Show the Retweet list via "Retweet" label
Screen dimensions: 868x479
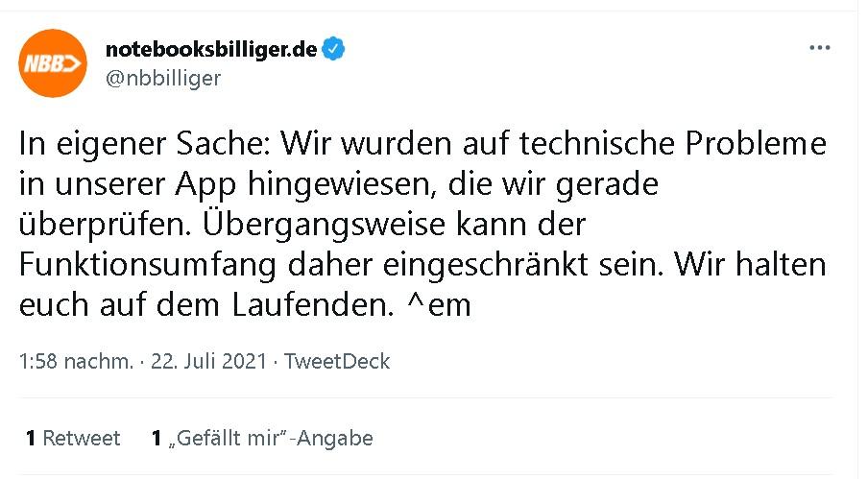pyautogui.click(x=82, y=439)
